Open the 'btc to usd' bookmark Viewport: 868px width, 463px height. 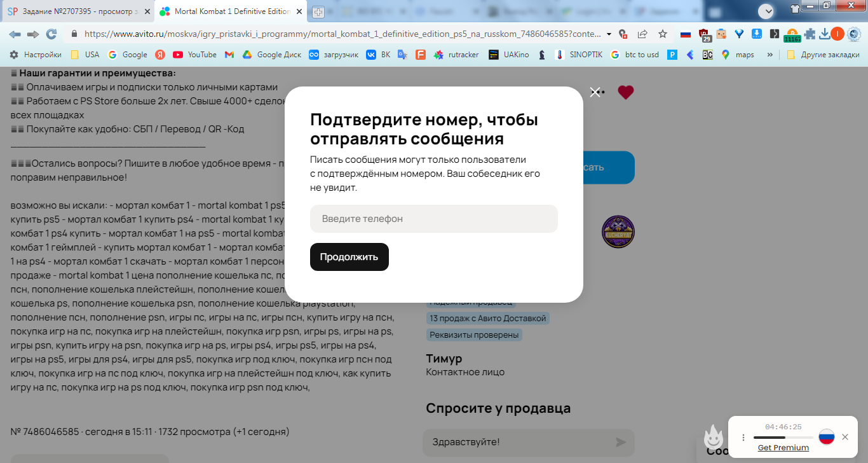(x=635, y=55)
